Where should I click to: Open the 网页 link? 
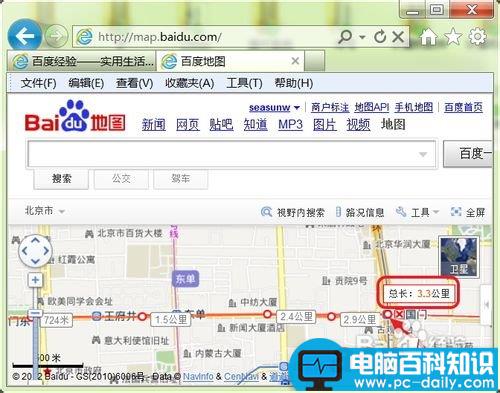point(188,125)
